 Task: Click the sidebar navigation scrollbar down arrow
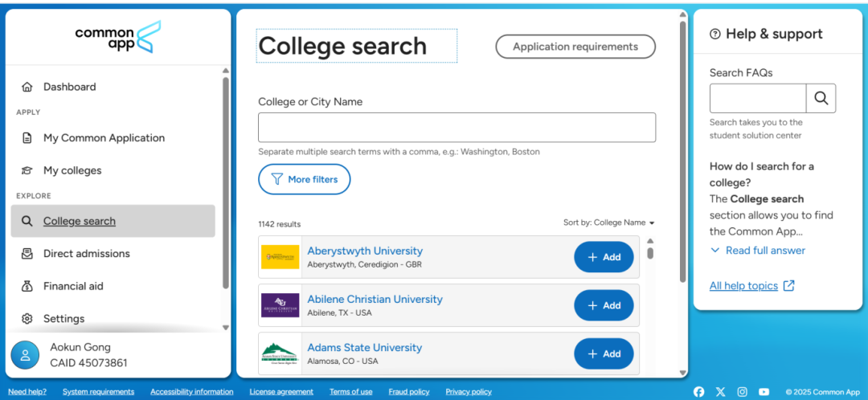click(x=225, y=328)
